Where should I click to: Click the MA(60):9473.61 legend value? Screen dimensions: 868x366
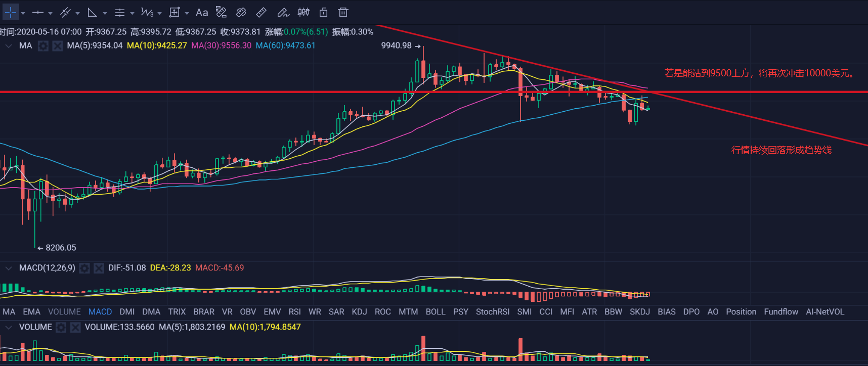pos(285,45)
